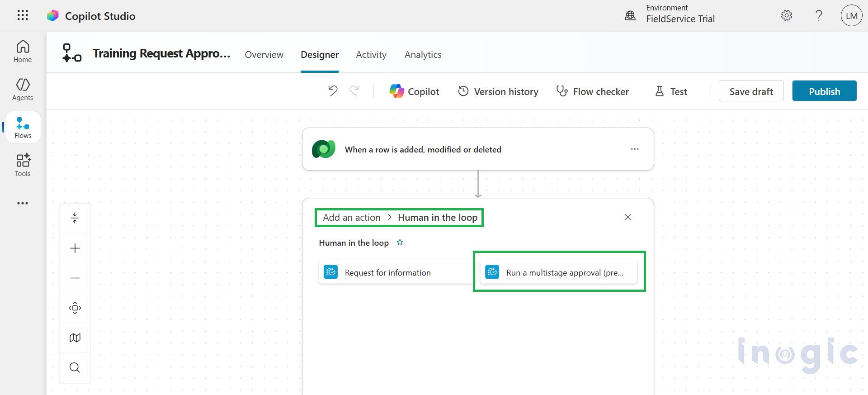Undo the last change
Viewport: 868px width, 395px height.
click(x=333, y=91)
